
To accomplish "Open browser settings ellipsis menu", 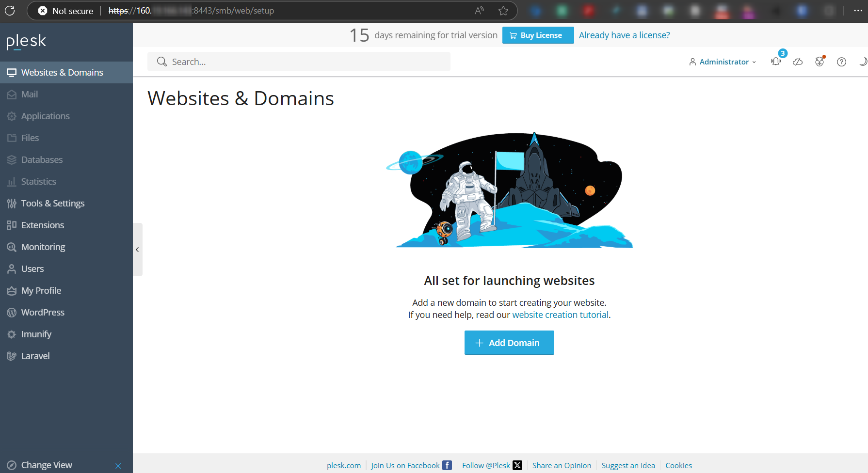I will point(858,11).
